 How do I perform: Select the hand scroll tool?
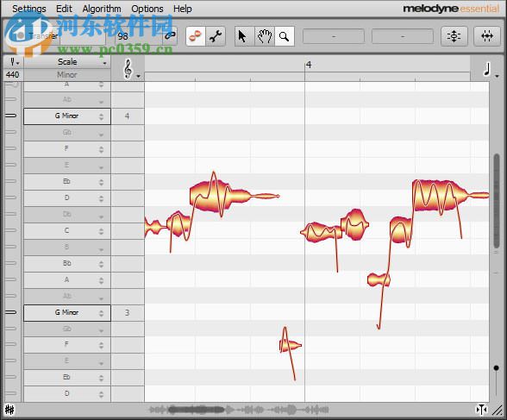pos(265,36)
